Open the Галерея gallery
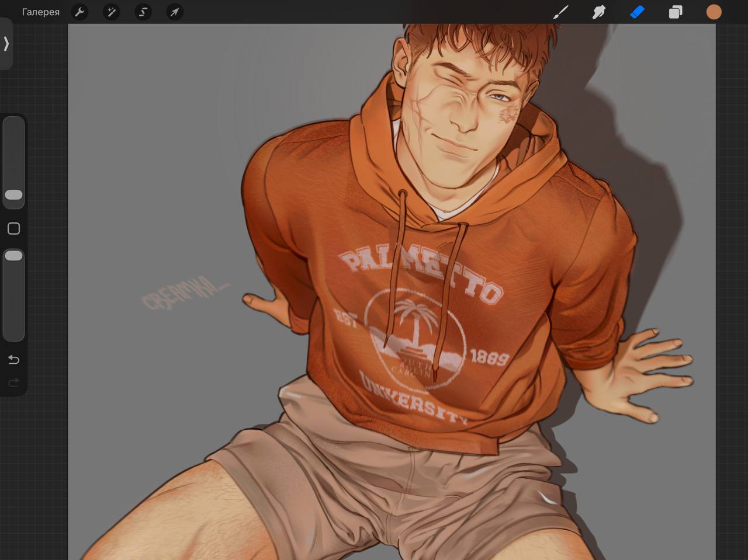This screenshot has height=560, width=748. click(41, 12)
